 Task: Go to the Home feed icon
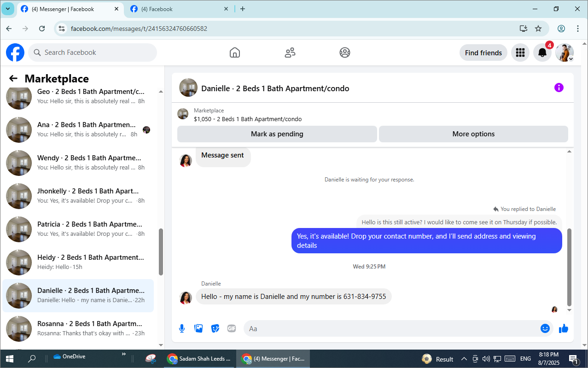click(x=235, y=53)
